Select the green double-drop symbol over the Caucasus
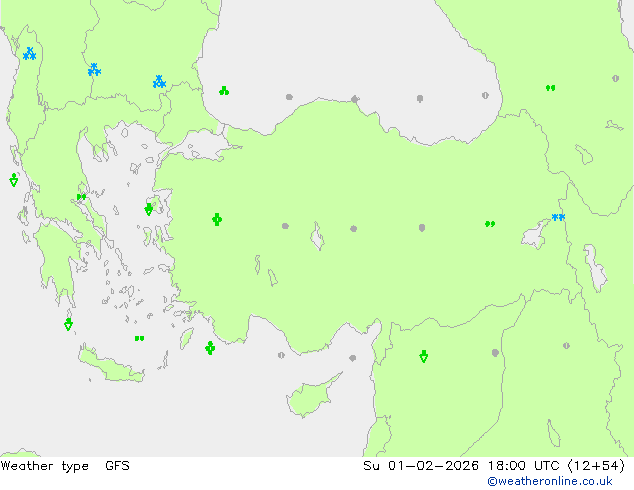The width and height of the screenshot is (634, 490). point(550,88)
